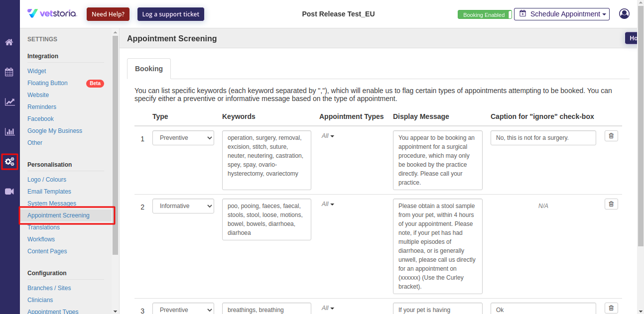Open the Home icon in left rail
The width and height of the screenshot is (644, 314).
pyautogui.click(x=9, y=42)
